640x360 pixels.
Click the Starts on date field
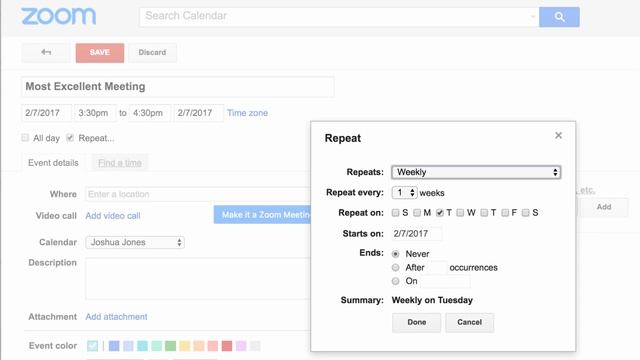click(417, 234)
